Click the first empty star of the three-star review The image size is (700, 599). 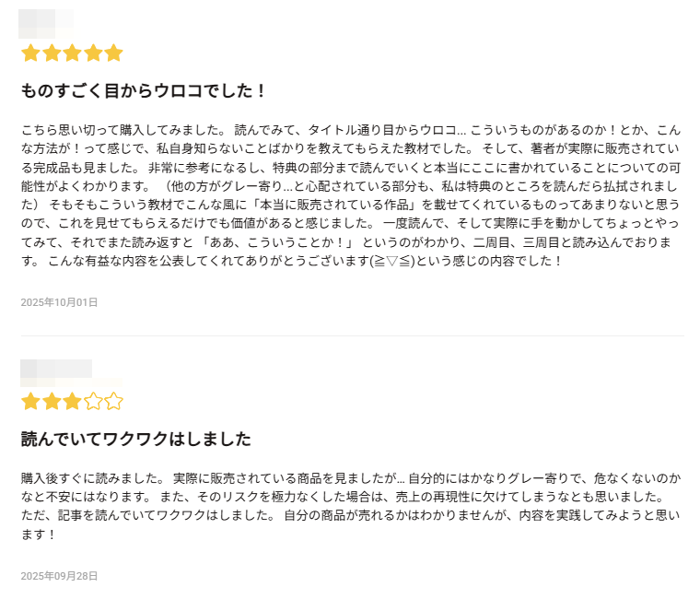tap(93, 401)
